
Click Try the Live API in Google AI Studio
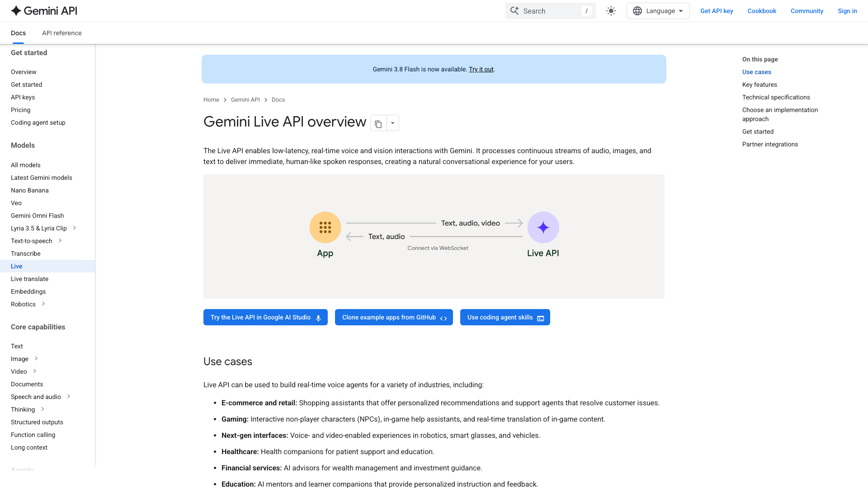265,317
